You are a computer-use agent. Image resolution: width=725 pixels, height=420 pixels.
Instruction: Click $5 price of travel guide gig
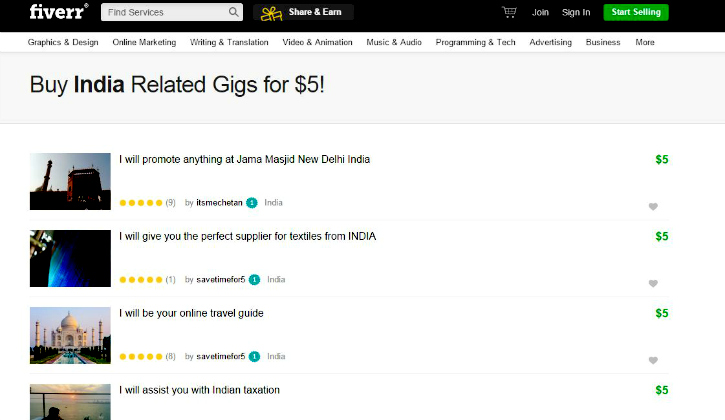[x=662, y=313]
